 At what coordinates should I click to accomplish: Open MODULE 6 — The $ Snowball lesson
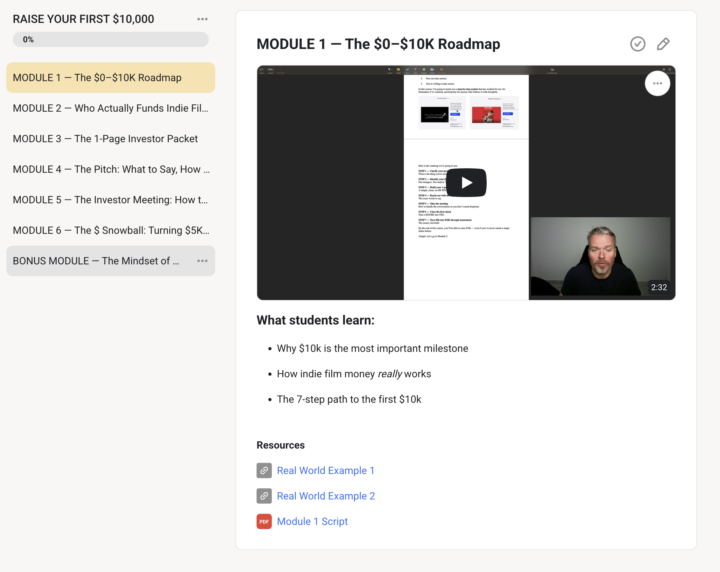click(x=110, y=230)
